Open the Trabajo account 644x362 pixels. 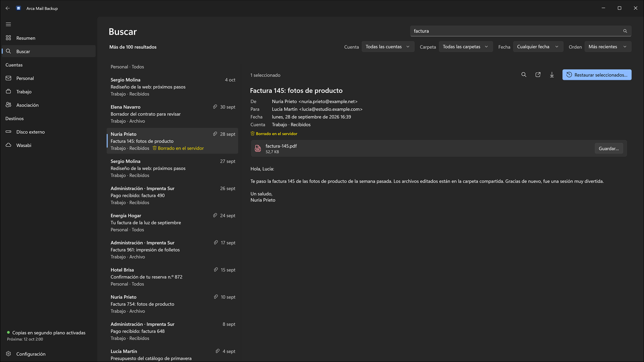(x=49, y=92)
